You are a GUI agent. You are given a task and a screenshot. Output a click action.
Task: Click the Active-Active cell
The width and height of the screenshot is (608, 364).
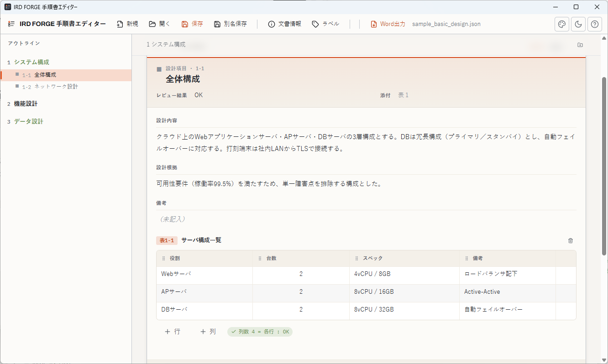pyautogui.click(x=508, y=293)
